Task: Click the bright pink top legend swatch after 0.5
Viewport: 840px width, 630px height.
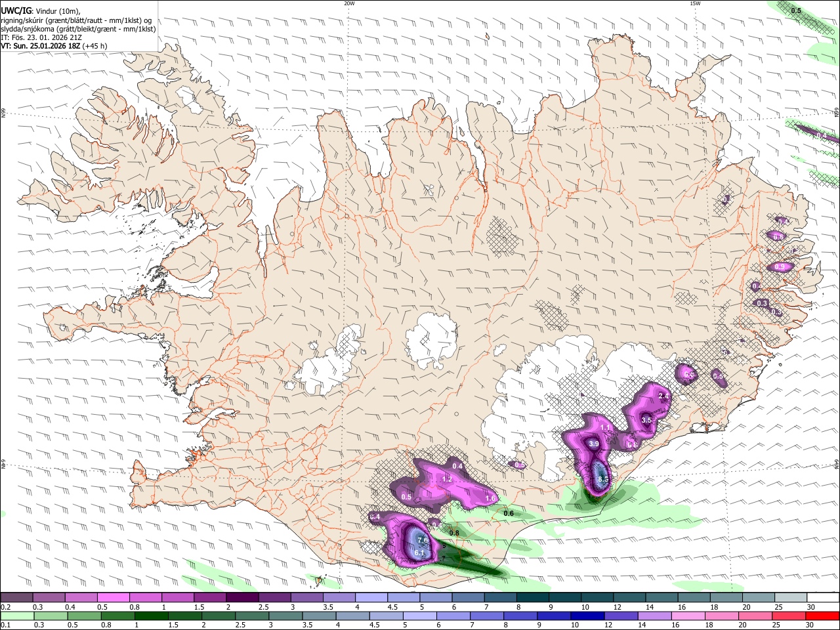Action: tap(113, 597)
